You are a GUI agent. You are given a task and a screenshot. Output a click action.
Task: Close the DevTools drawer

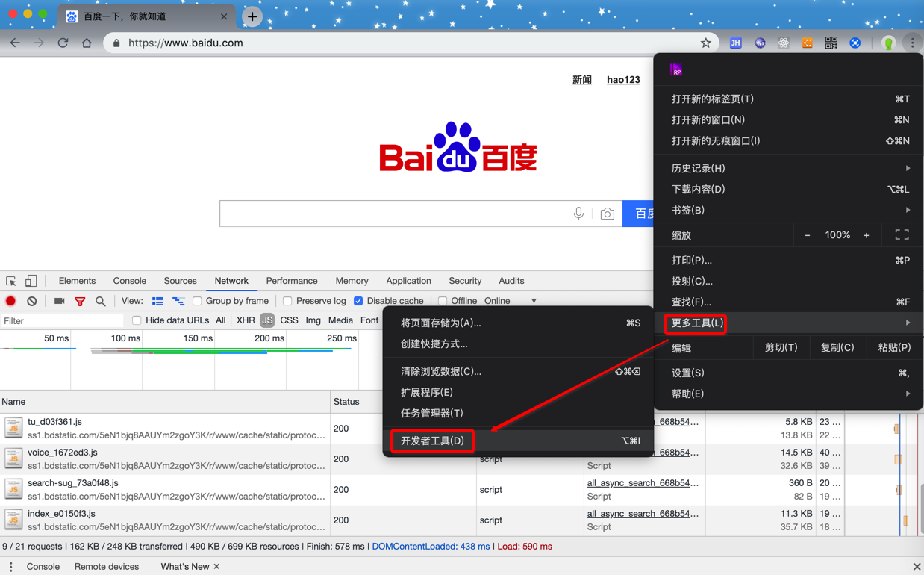tap(917, 567)
